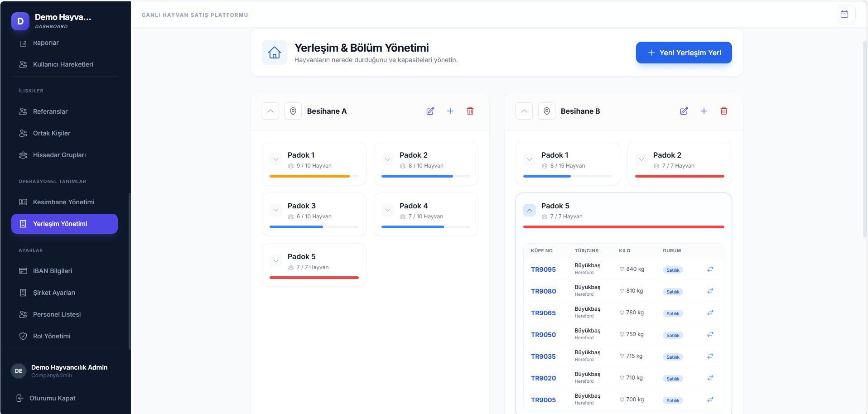868x414 pixels.
Task: Click the transfer icon on row TR9035
Action: 710,356
